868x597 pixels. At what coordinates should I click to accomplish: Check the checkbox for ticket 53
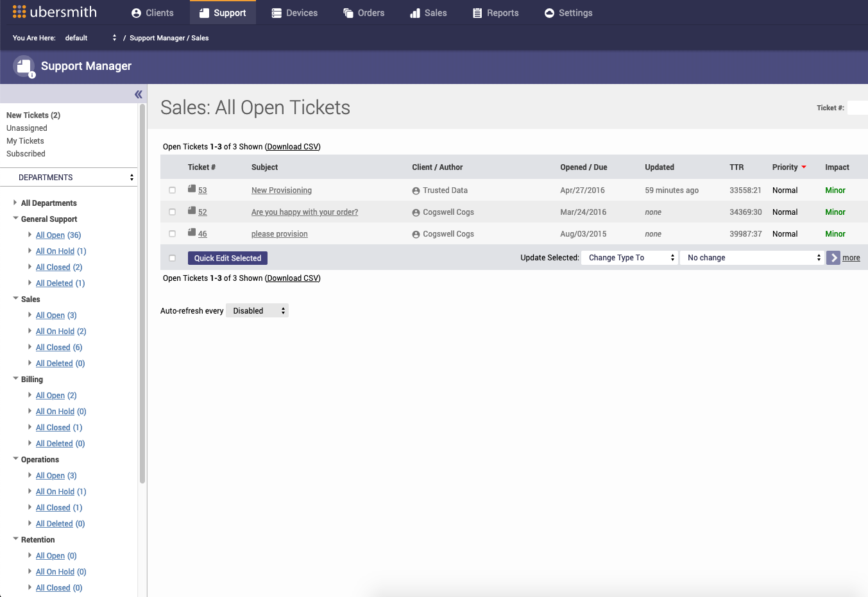tap(172, 190)
